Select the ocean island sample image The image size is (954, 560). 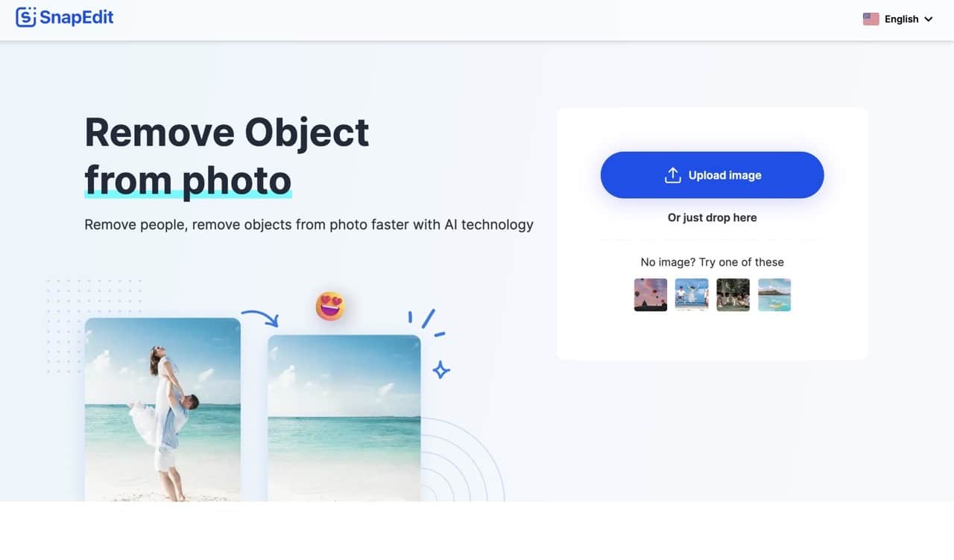774,295
